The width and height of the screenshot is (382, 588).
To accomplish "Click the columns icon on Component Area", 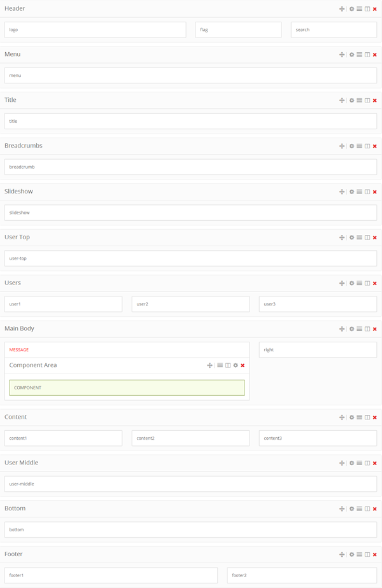I will point(228,365).
